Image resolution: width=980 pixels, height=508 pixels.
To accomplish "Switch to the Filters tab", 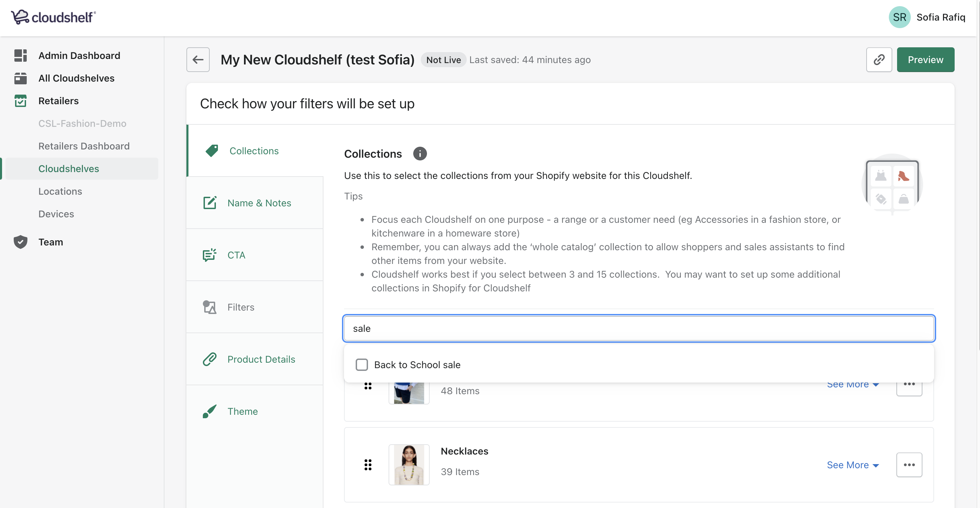I will click(255, 307).
